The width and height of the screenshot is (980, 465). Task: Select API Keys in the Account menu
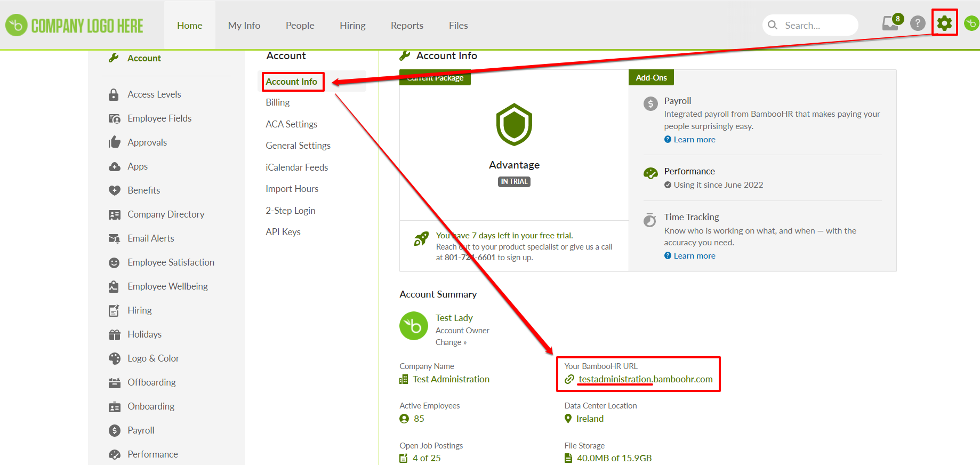283,232
